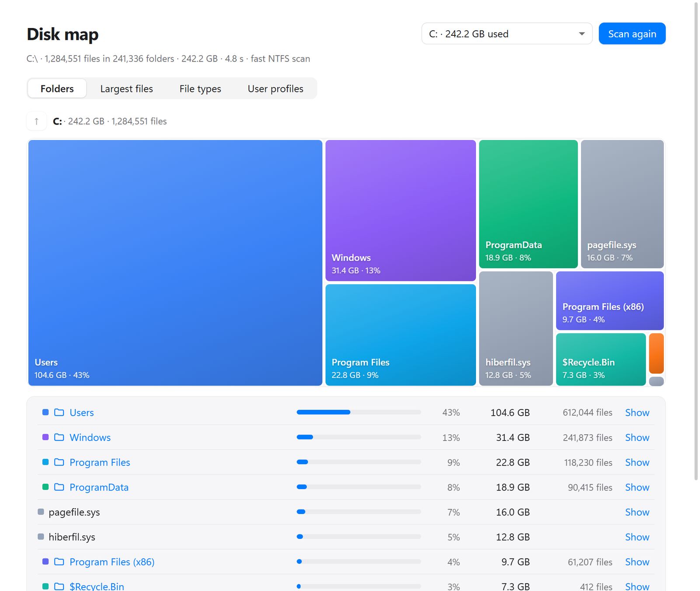Click the pagefile.sys entry in the list

(74, 512)
